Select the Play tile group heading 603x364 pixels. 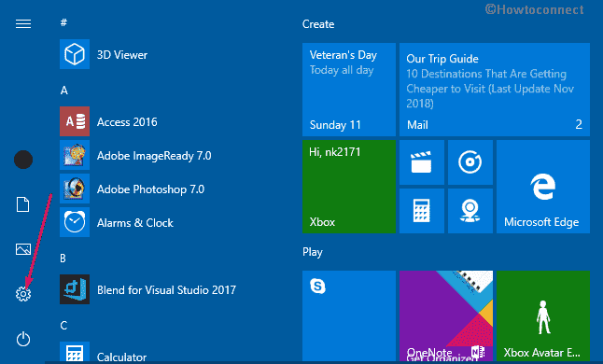point(313,252)
